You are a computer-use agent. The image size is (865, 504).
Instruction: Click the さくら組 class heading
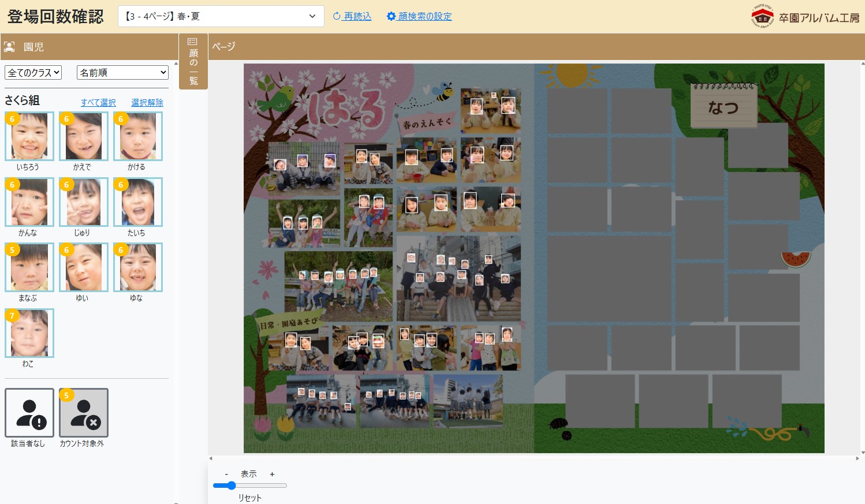point(23,100)
